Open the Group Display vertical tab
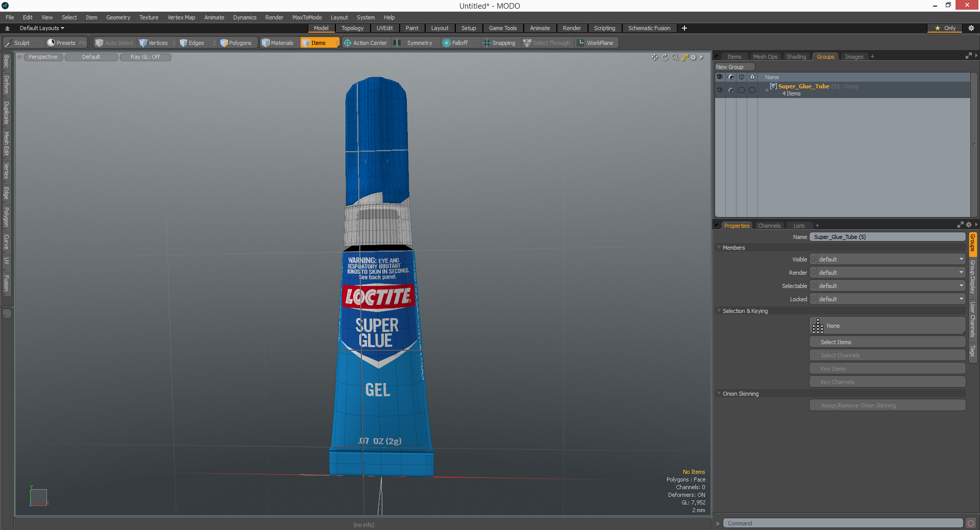Screen dimensions: 980x530 click(973, 276)
